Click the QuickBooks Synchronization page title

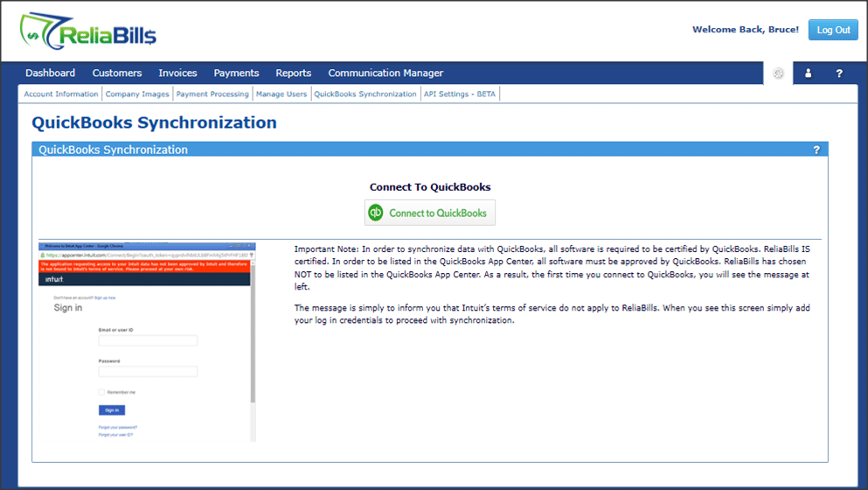tap(154, 122)
